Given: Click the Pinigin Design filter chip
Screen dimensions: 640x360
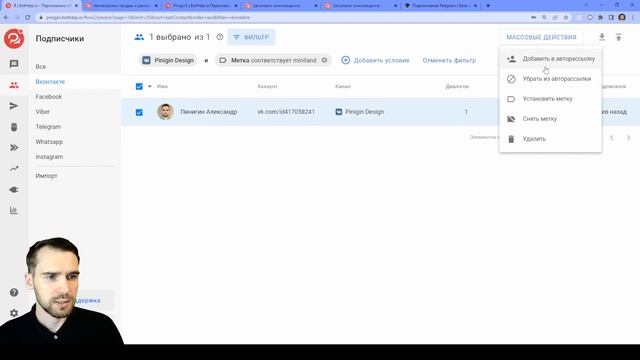Looking at the screenshot, I should tap(168, 60).
